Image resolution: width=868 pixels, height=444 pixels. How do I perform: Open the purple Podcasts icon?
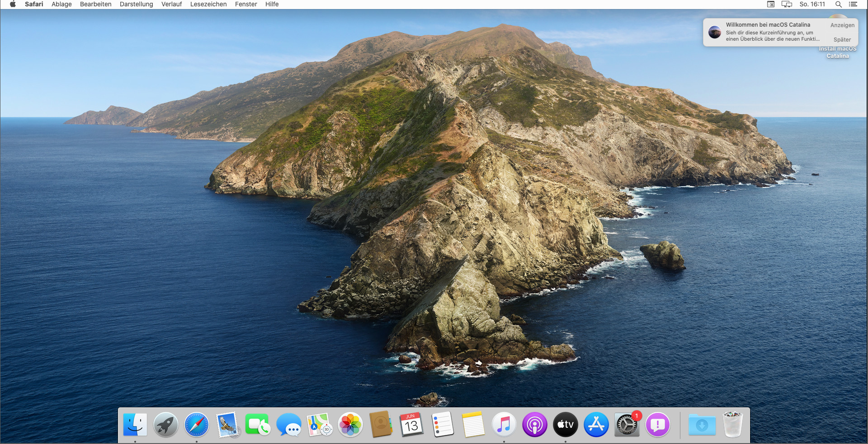tap(535, 425)
